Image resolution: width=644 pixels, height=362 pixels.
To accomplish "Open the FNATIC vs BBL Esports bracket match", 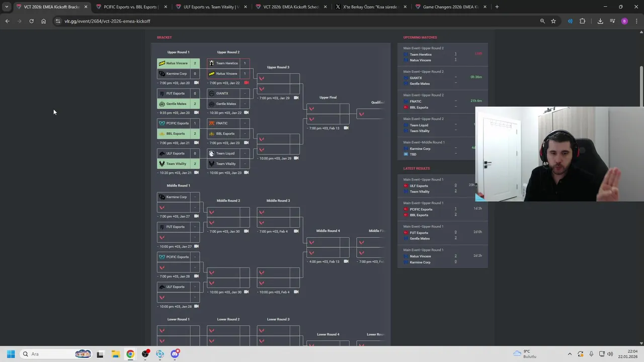I will 228,128.
